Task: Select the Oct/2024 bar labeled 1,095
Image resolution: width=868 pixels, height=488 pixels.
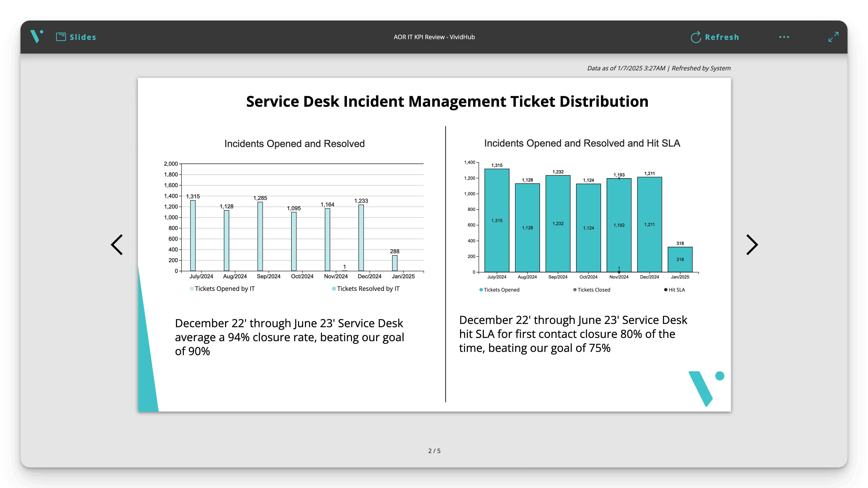Action: (294, 241)
